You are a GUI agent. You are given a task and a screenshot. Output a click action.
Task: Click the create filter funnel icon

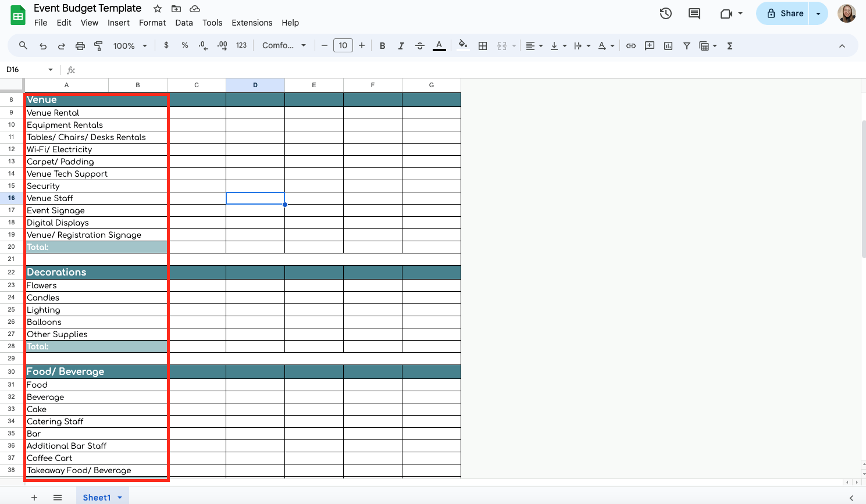[x=686, y=46]
